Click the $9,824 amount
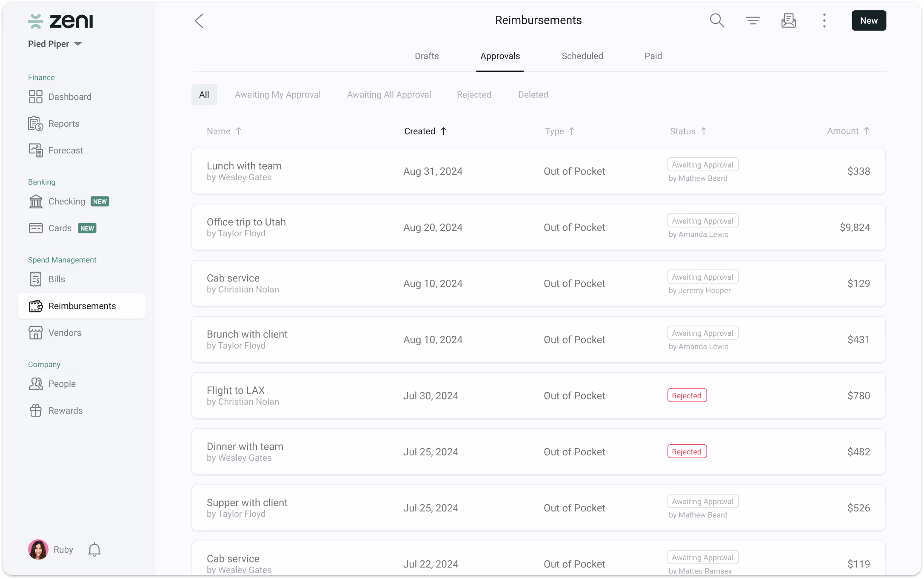Viewport: 924px width, 579px height. pos(855,227)
